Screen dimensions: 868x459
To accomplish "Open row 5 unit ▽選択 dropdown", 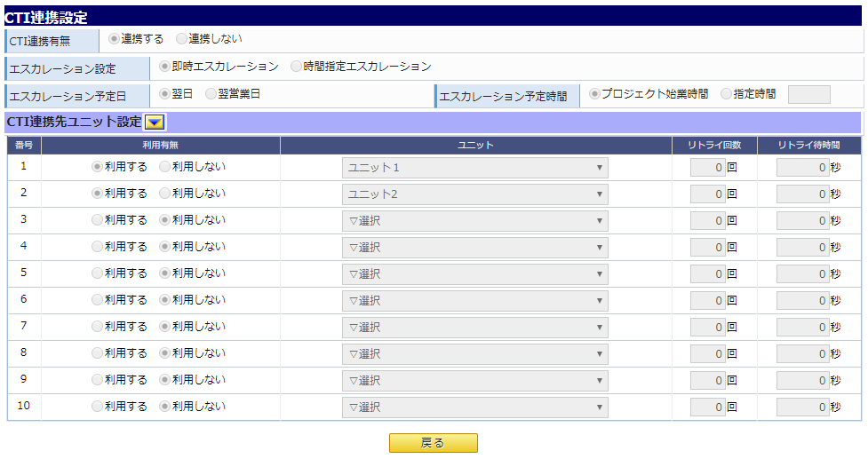I will [475, 273].
